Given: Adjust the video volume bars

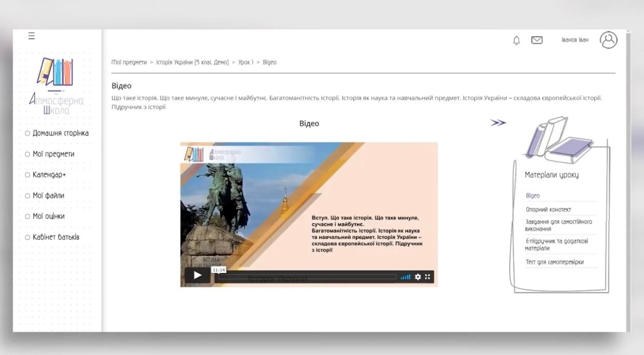Looking at the screenshot, I should coord(405,277).
